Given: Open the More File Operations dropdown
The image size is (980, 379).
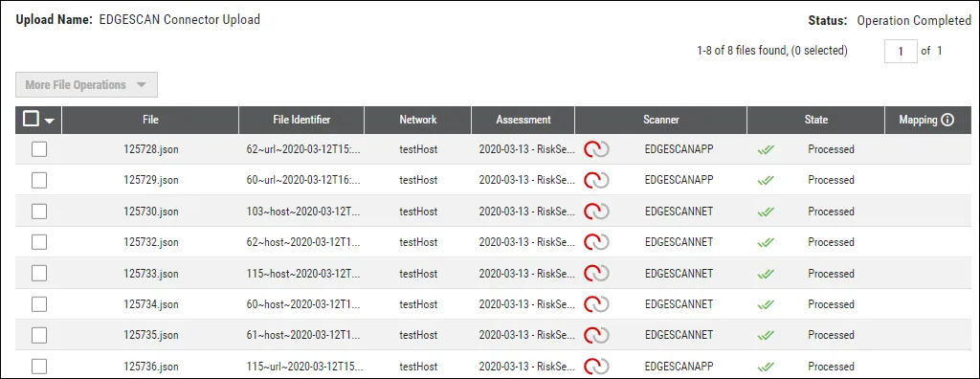Looking at the screenshot, I should [x=86, y=85].
